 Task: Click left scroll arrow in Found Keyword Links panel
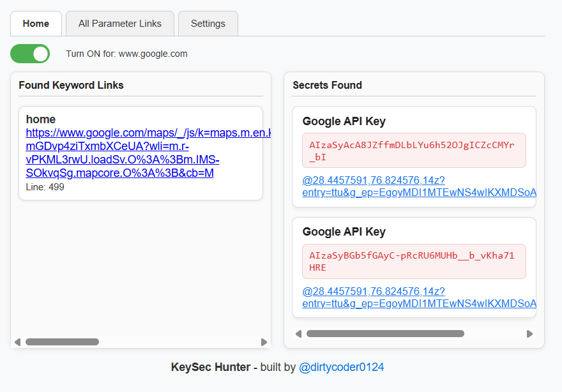(19, 342)
